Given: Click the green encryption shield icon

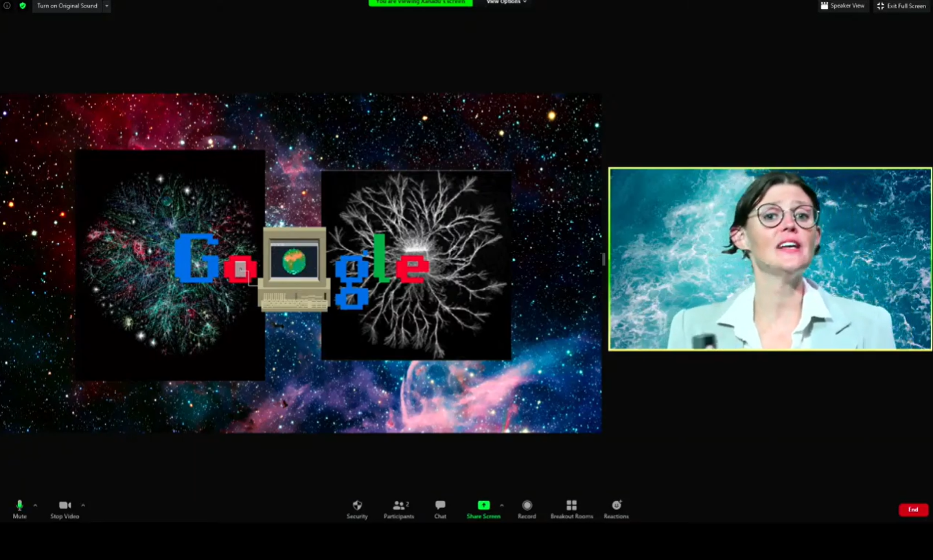Looking at the screenshot, I should click(x=22, y=5).
